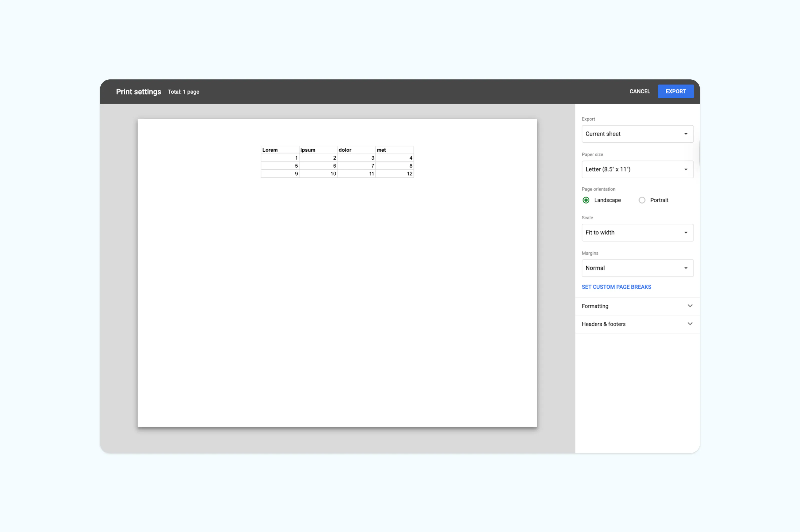
Task: Select the Landscape radio button
Action: point(585,200)
